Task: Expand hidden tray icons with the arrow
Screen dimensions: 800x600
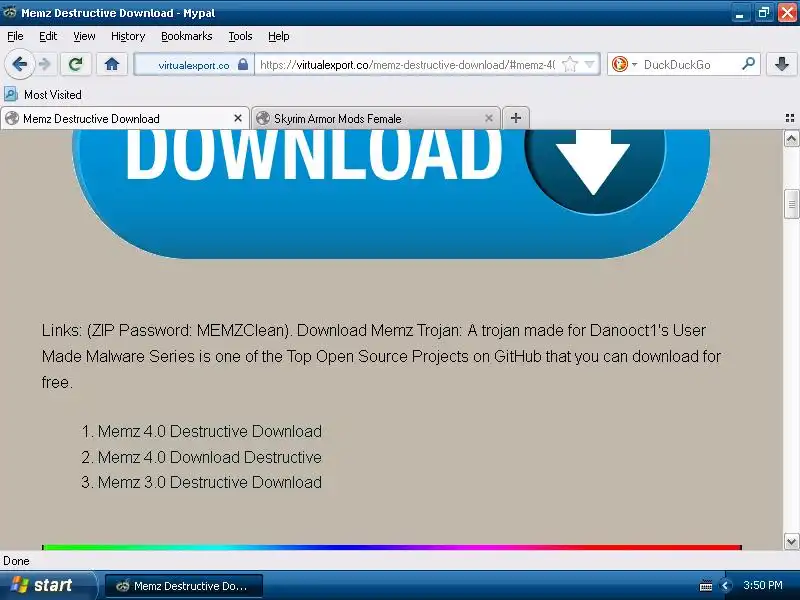Action: (724, 586)
